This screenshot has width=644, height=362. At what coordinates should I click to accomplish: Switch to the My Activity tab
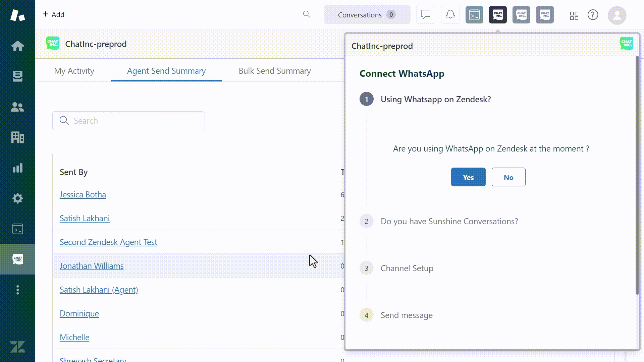click(x=74, y=71)
